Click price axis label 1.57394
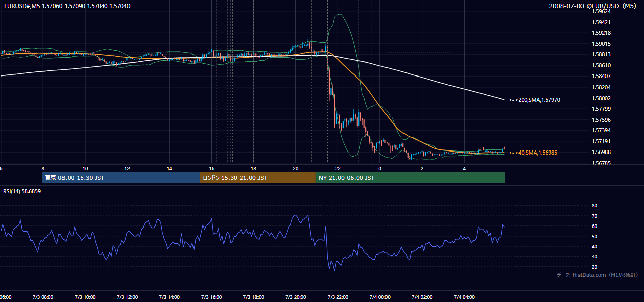Viewport: 644px width, 302px height. click(602, 130)
